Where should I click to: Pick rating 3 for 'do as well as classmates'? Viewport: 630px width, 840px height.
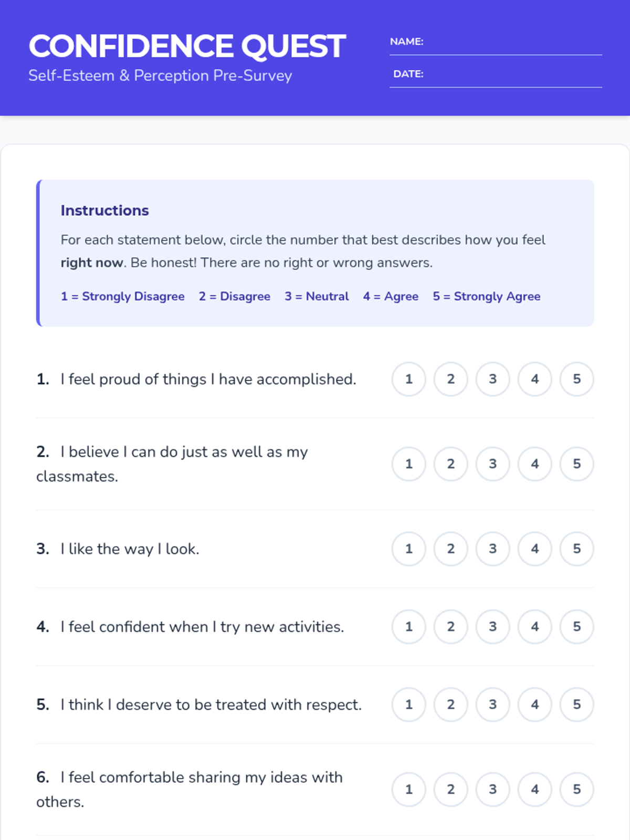tap(492, 464)
